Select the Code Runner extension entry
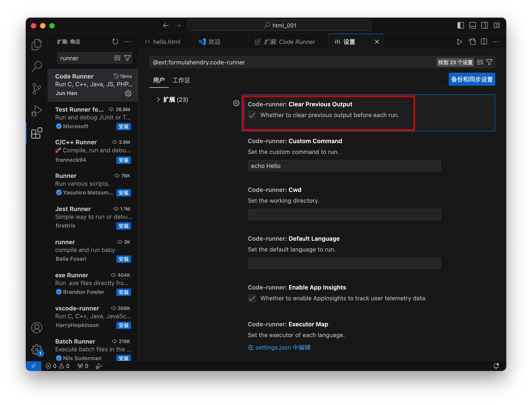 click(93, 85)
